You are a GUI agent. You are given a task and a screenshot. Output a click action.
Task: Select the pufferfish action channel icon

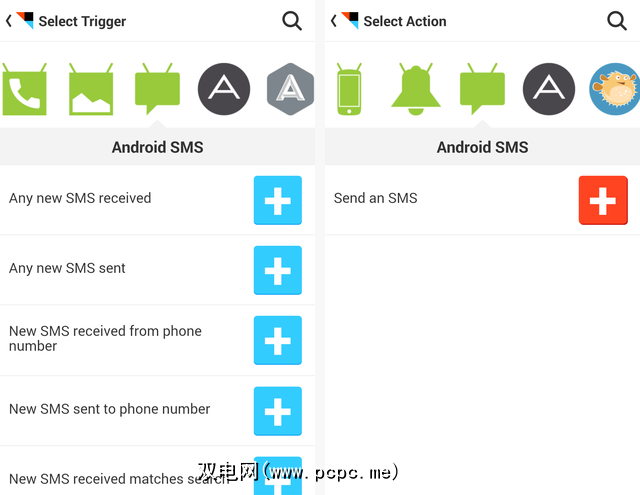(x=614, y=89)
